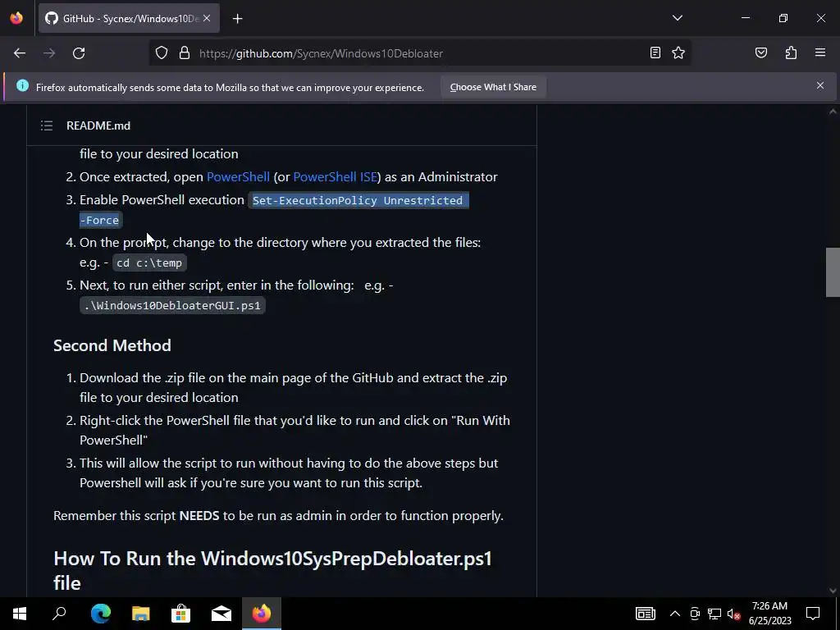
Task: Open a new tab with plus button
Action: click(237, 19)
